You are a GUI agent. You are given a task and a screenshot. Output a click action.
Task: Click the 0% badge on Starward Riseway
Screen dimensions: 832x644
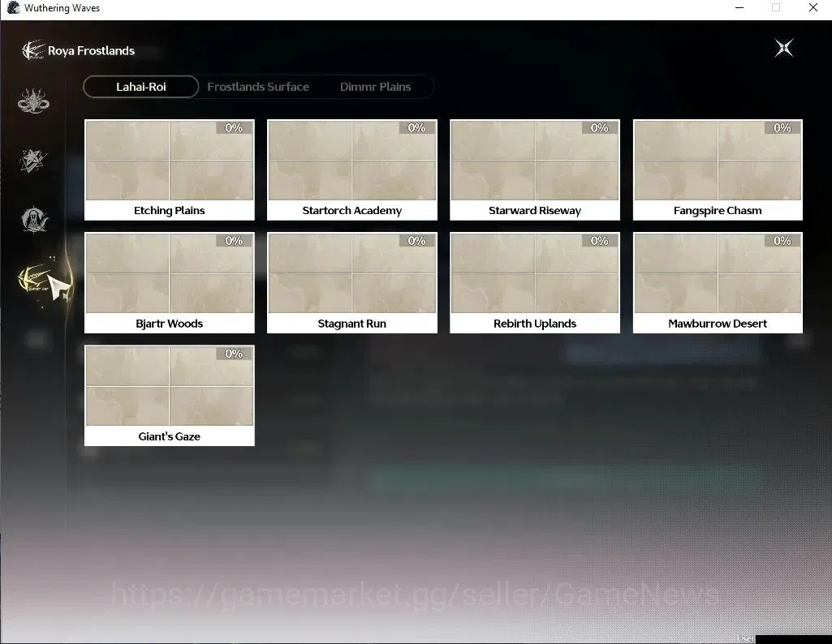tap(600, 127)
